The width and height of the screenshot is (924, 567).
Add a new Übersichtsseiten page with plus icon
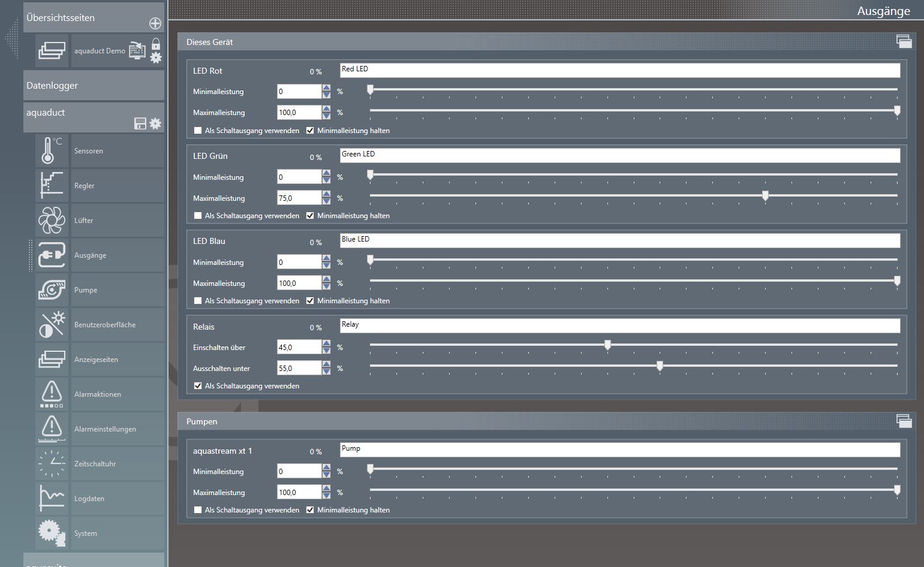[155, 23]
